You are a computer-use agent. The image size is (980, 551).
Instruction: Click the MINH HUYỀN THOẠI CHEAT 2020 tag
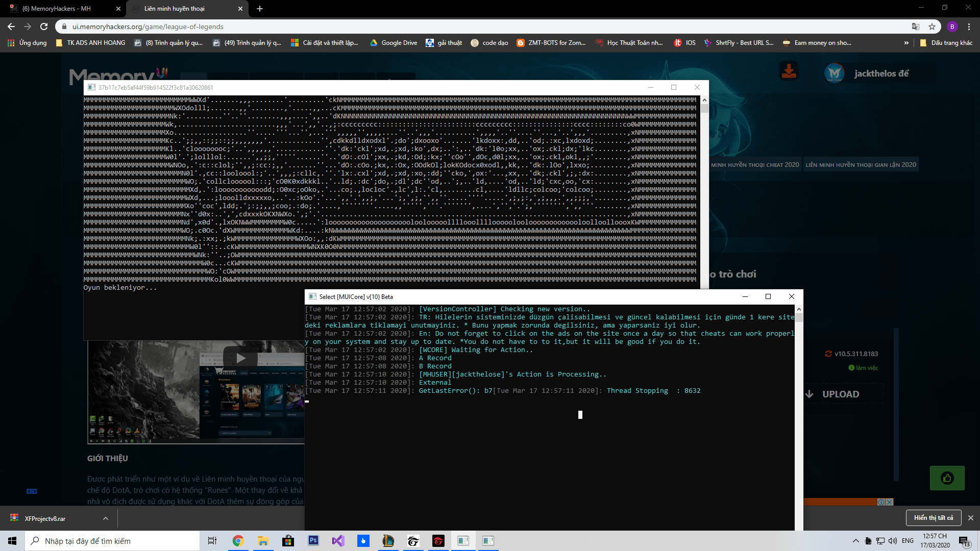pyautogui.click(x=755, y=165)
